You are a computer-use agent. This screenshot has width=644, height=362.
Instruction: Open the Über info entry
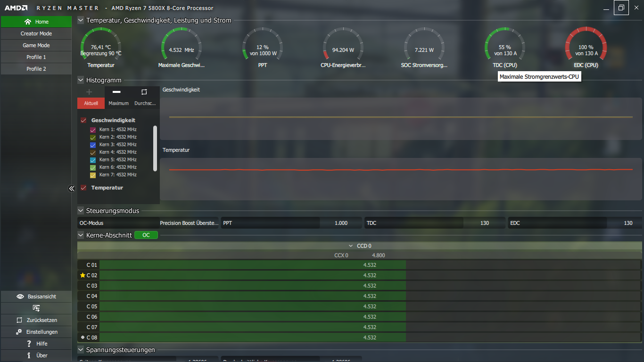coord(36,355)
